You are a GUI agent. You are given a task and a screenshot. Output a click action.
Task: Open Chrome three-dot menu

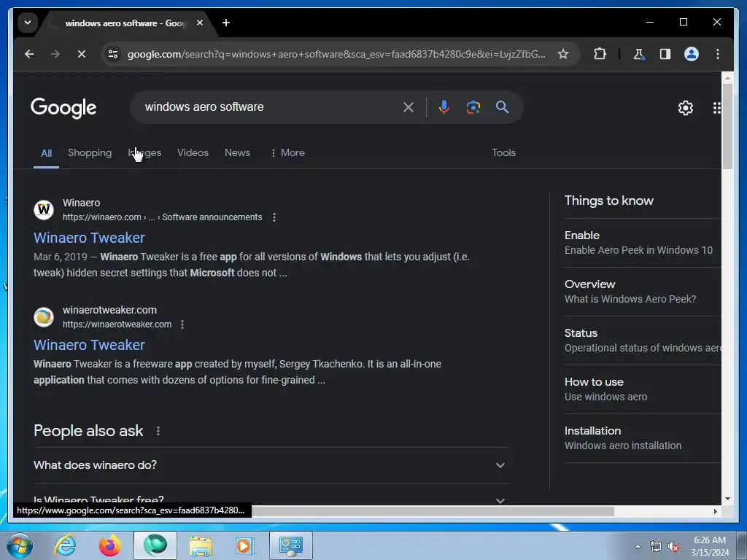pos(718,54)
